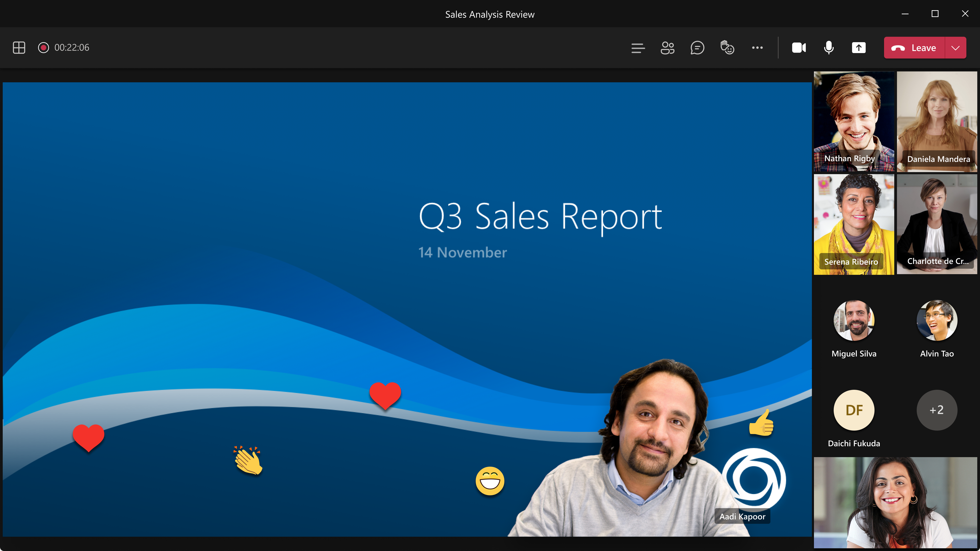Mute the microphone
This screenshot has width=980, height=551.
pyautogui.click(x=829, y=48)
